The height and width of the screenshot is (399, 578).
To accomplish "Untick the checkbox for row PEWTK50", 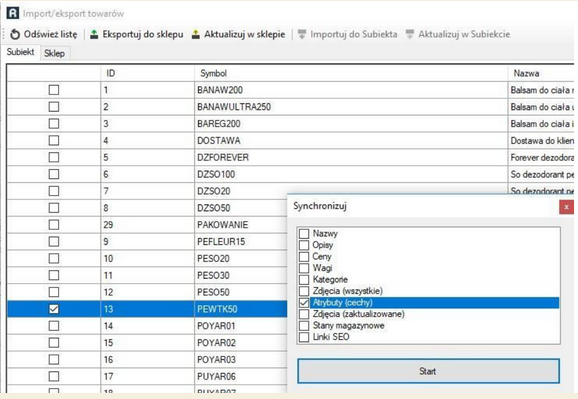I will tap(54, 309).
